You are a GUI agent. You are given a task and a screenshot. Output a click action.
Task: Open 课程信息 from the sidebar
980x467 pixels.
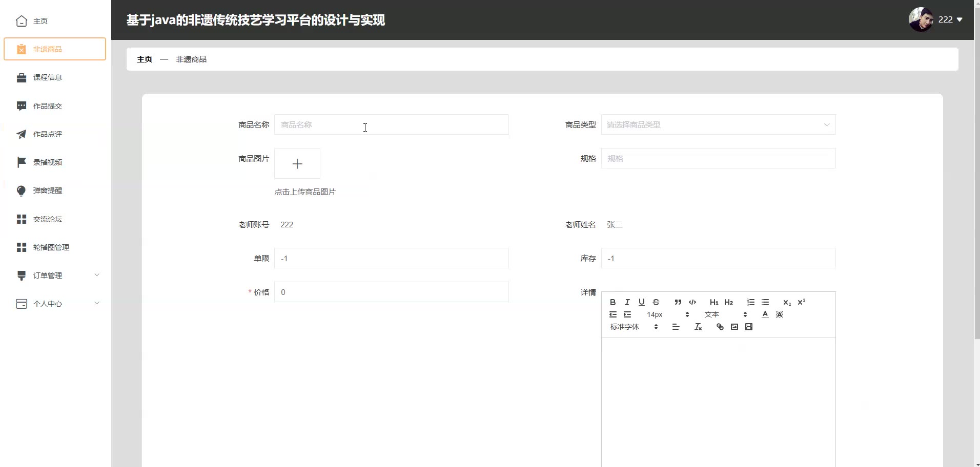[47, 77]
